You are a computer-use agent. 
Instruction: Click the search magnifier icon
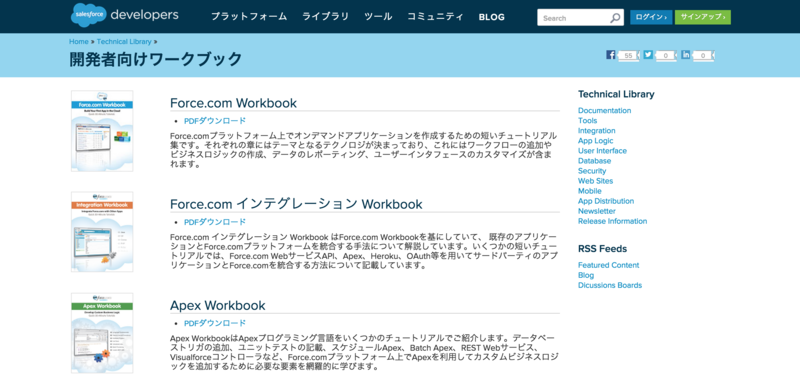(615, 18)
